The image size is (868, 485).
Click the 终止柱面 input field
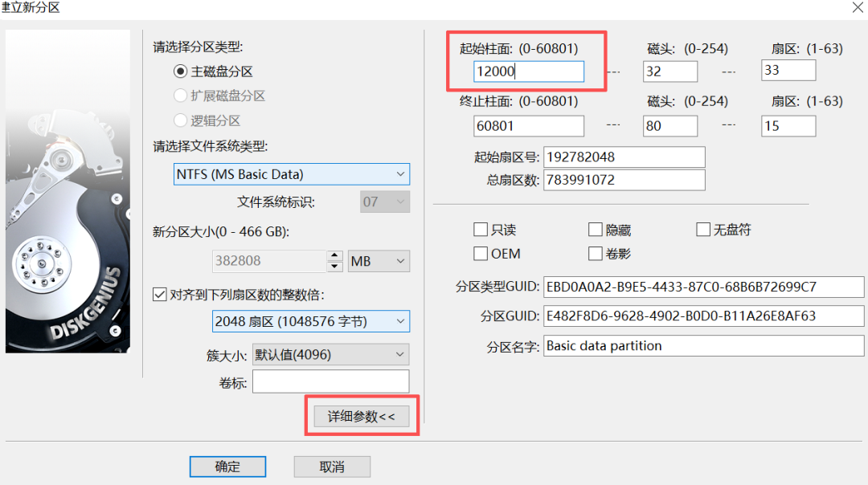point(529,126)
